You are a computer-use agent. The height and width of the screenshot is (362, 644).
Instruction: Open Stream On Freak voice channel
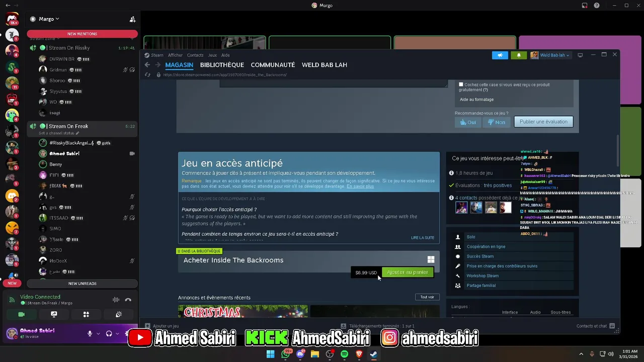(68, 126)
